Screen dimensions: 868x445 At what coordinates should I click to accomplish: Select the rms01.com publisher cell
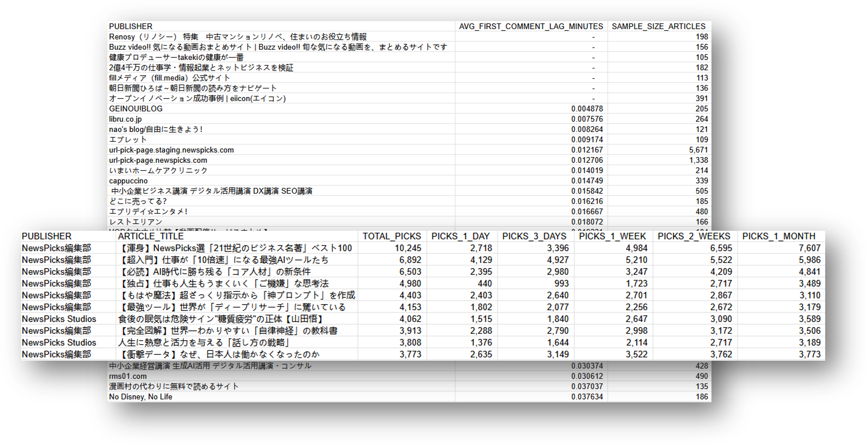pos(128,376)
